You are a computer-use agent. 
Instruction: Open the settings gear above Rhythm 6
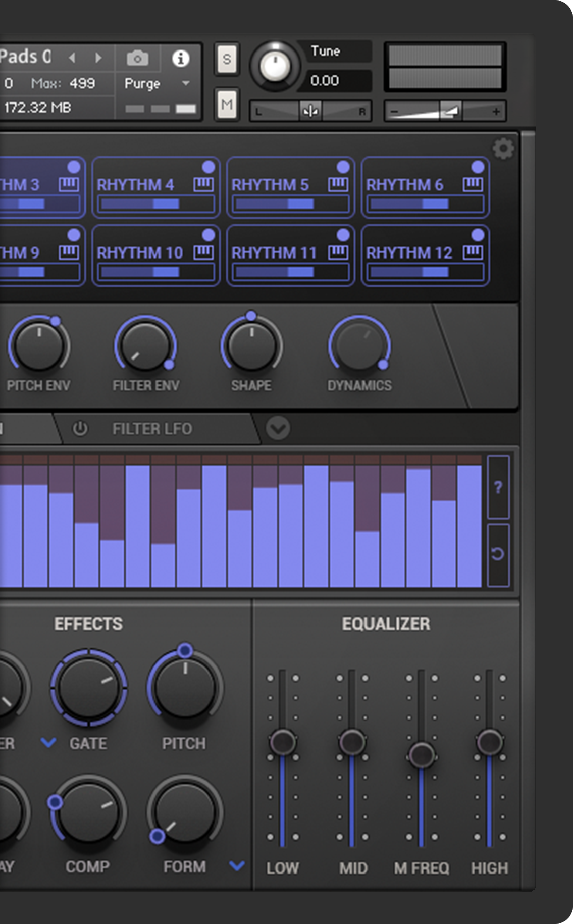tap(503, 148)
